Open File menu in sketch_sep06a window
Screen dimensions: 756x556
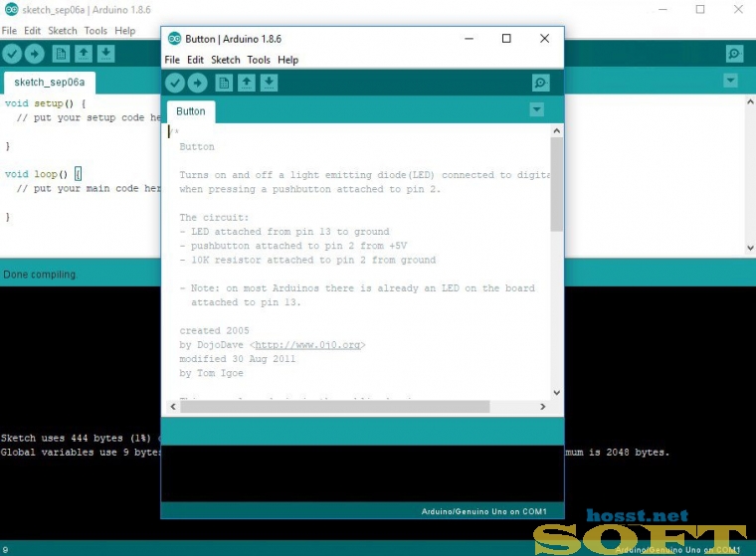9,31
